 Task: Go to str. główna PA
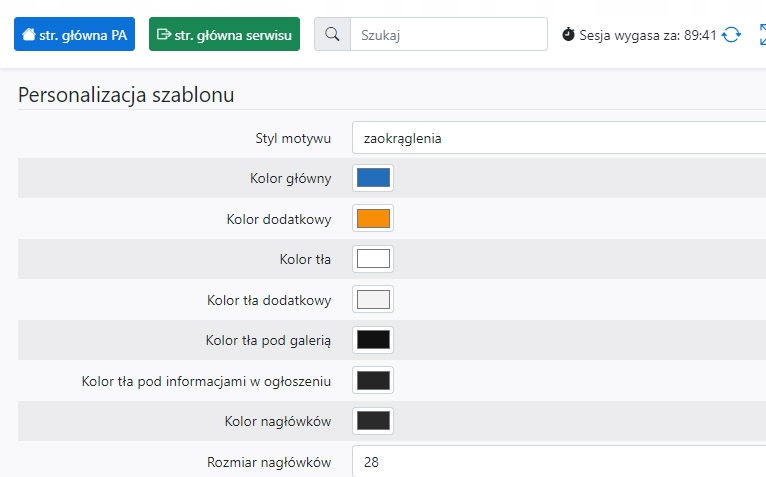pyautogui.click(x=75, y=34)
